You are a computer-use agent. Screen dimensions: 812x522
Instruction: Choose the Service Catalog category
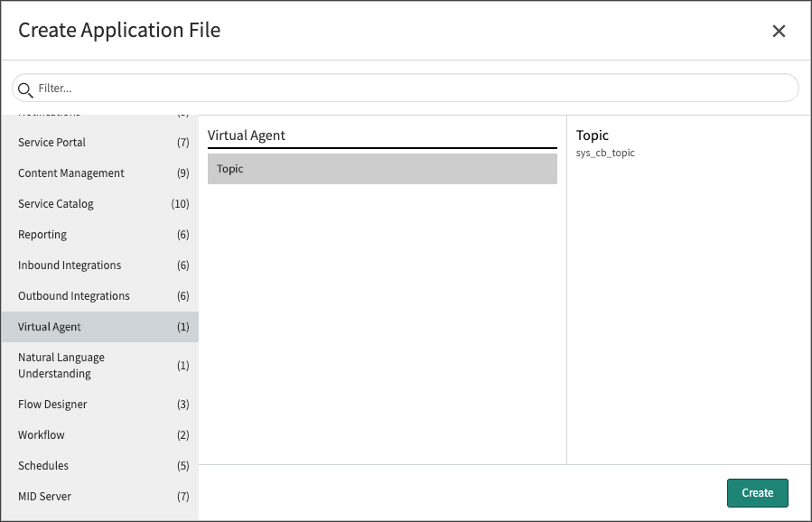[99, 203]
